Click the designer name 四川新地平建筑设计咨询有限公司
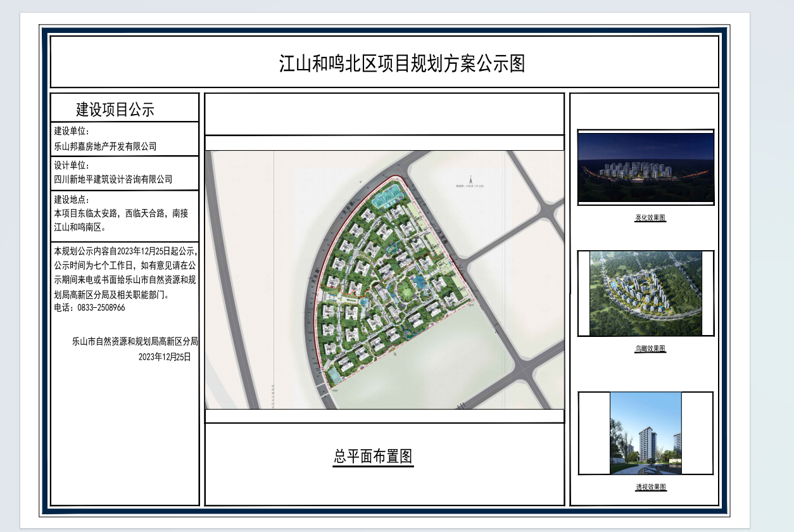The height and width of the screenshot is (532, 794). click(x=113, y=179)
